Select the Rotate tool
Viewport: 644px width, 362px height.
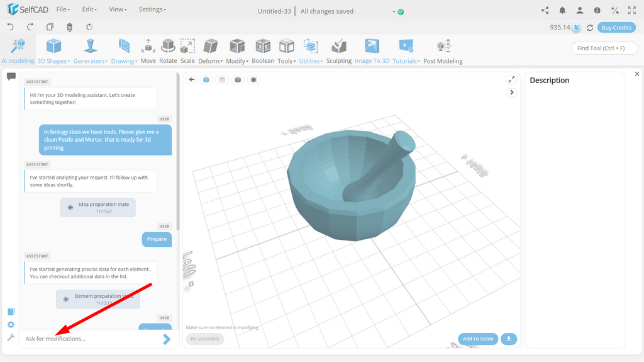168,51
